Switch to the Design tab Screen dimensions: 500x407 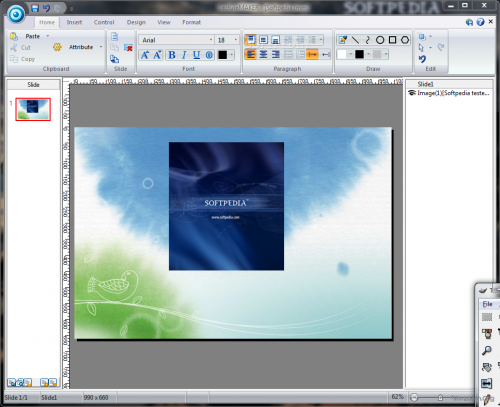(x=136, y=22)
